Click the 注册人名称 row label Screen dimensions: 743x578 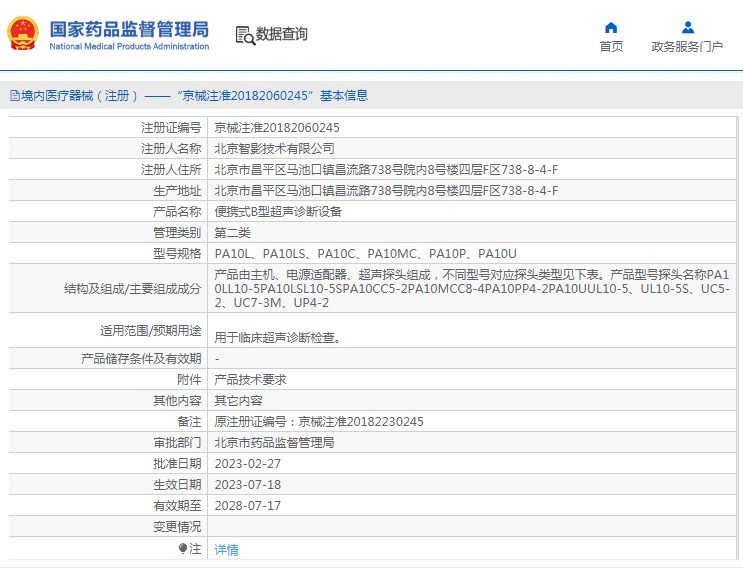pos(171,149)
